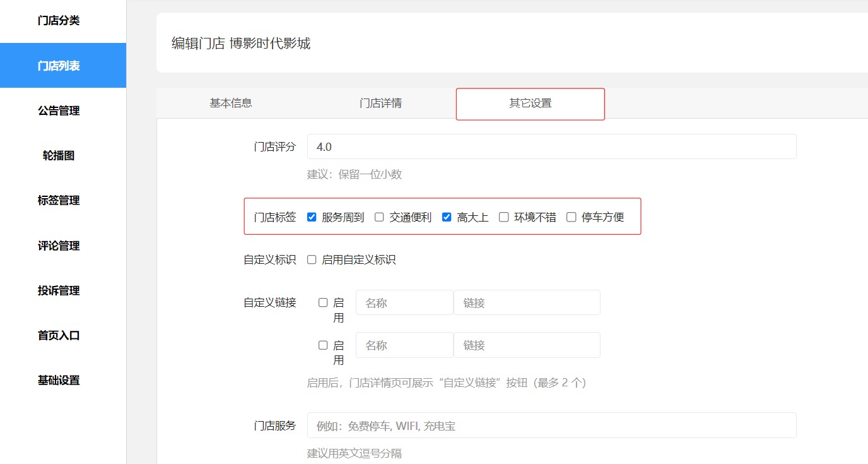Uncheck the 高大上 tag checkbox
The width and height of the screenshot is (868, 464).
pyautogui.click(x=447, y=217)
